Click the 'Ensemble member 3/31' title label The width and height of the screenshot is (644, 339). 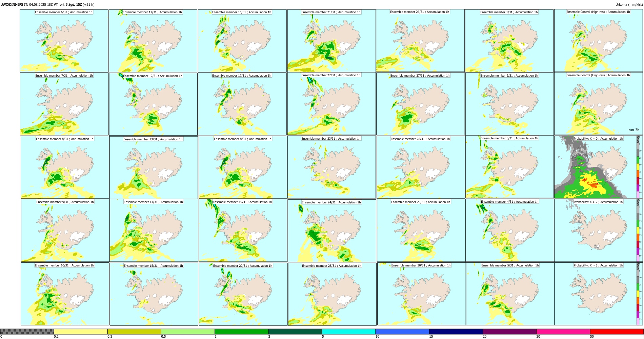(509, 138)
